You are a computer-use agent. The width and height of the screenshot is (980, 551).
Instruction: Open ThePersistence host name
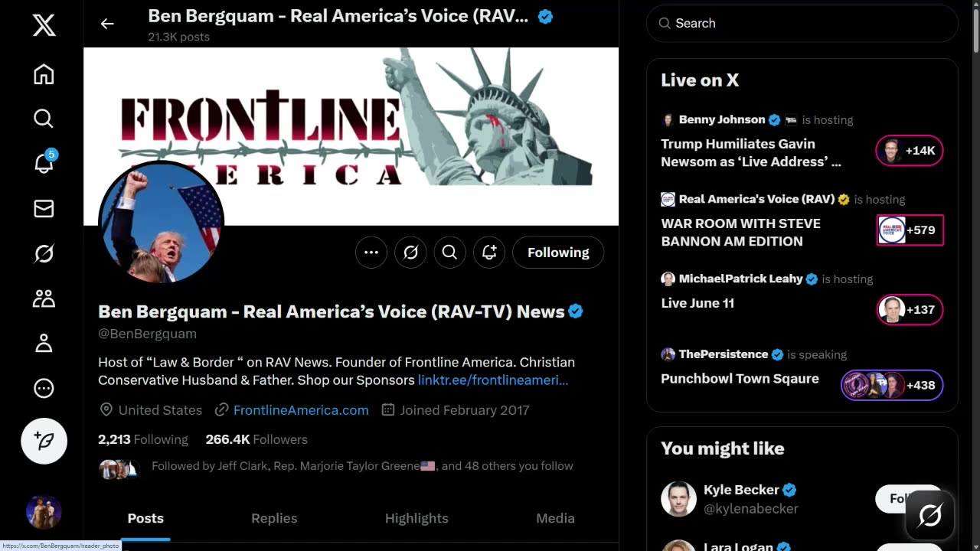[x=724, y=354]
